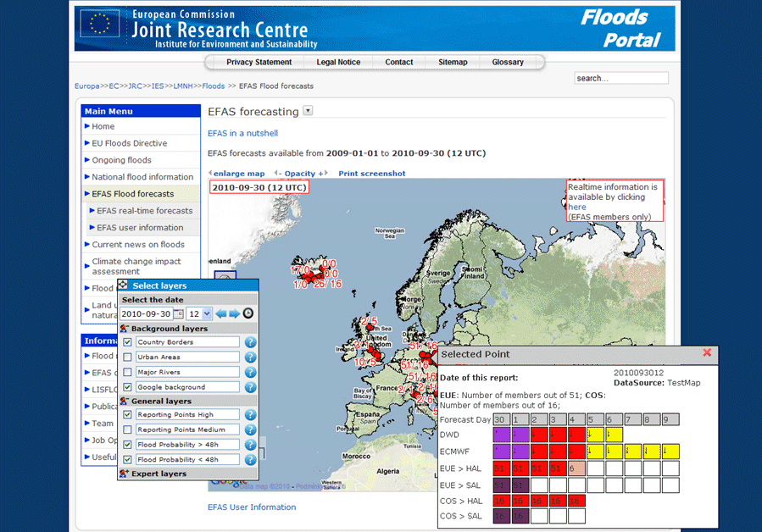Click the Print screenshot link
This screenshot has height=532, width=762.
[371, 174]
